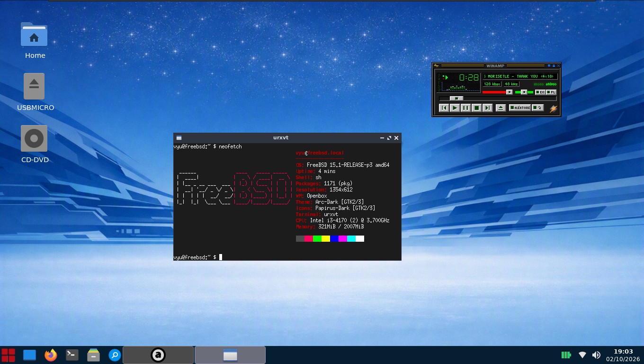The height and width of the screenshot is (364, 644).
Task: Open the volume speaker tray icon
Action: [x=597, y=355]
